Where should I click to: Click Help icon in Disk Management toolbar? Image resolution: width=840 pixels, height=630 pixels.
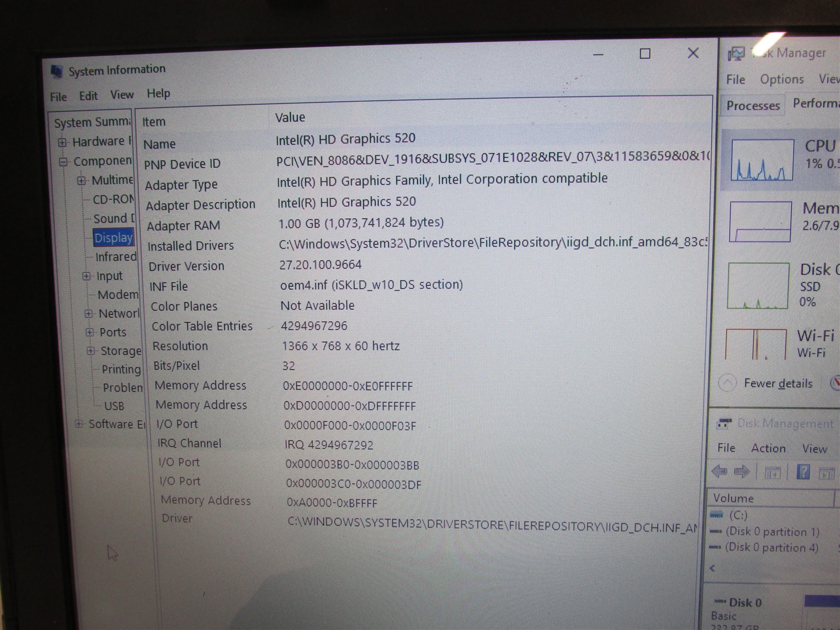(x=803, y=472)
